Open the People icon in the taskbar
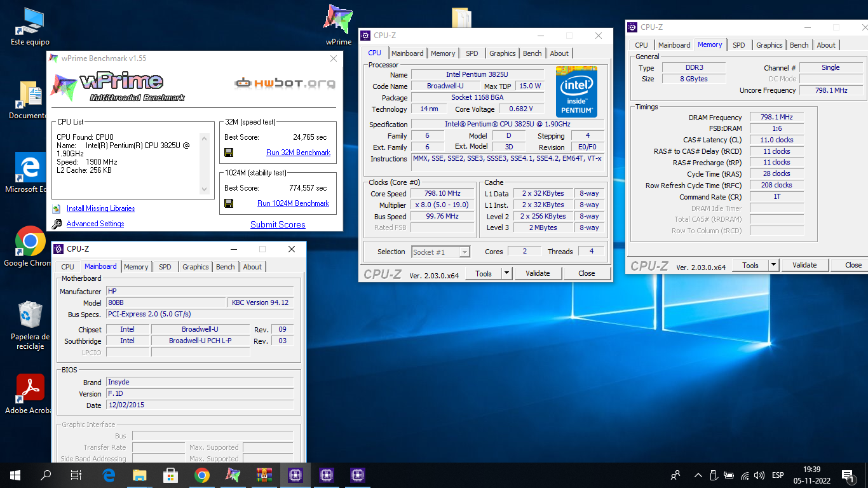 pos(675,475)
